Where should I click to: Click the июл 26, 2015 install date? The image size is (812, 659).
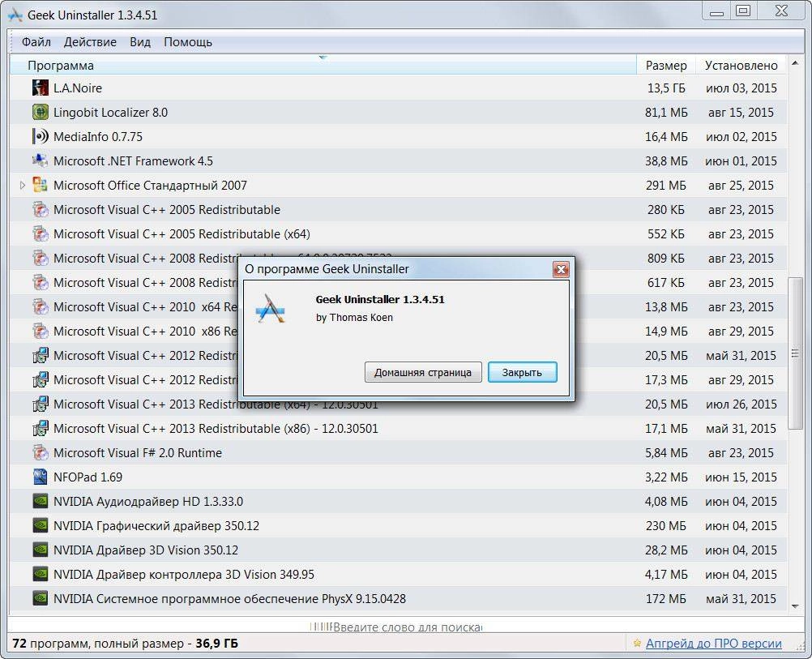[x=741, y=404]
